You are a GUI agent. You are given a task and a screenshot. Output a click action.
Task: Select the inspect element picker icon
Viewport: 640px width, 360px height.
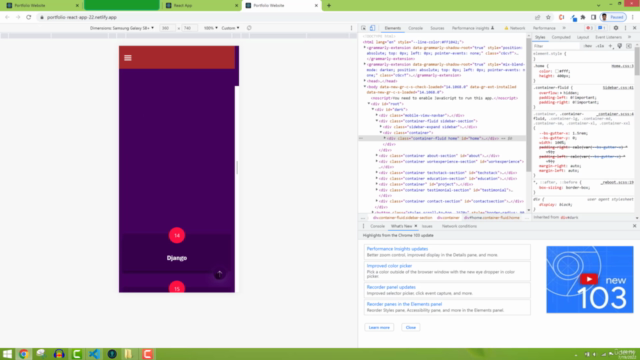click(x=363, y=28)
